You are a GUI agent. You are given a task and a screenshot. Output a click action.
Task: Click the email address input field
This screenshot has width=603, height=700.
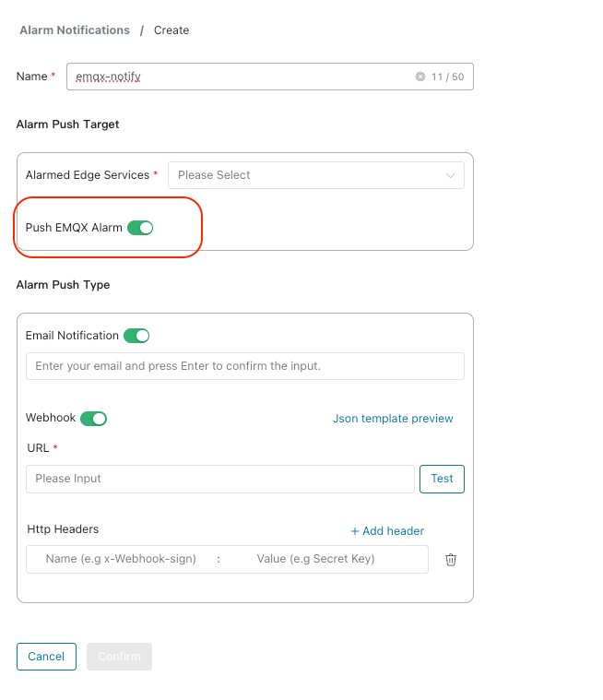[244, 366]
